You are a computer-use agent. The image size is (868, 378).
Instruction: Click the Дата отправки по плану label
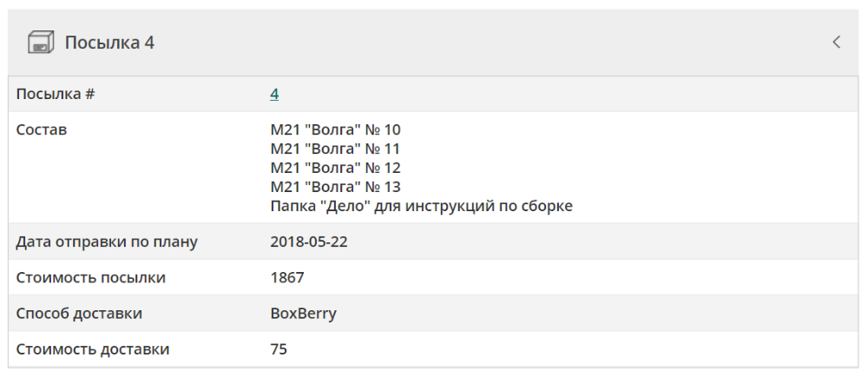107,242
